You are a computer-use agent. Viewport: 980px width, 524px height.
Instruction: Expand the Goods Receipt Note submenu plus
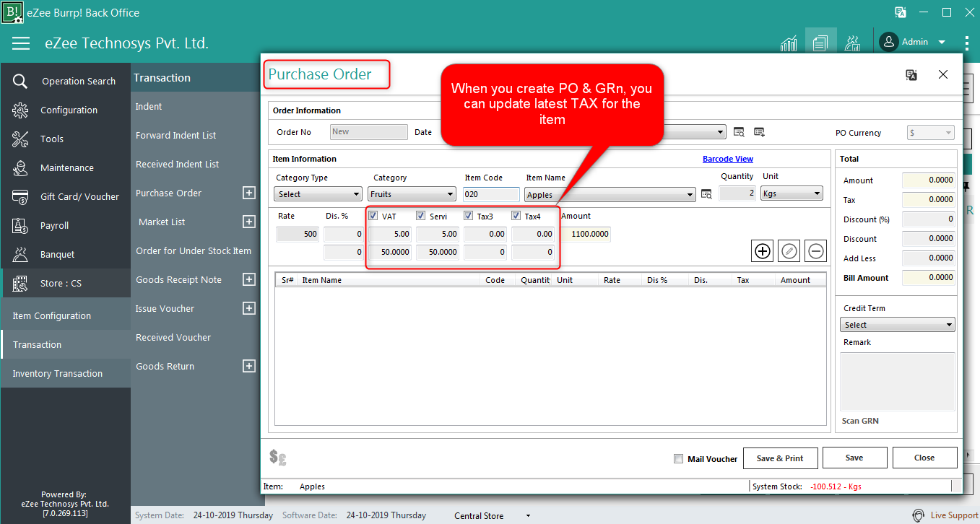click(x=249, y=279)
